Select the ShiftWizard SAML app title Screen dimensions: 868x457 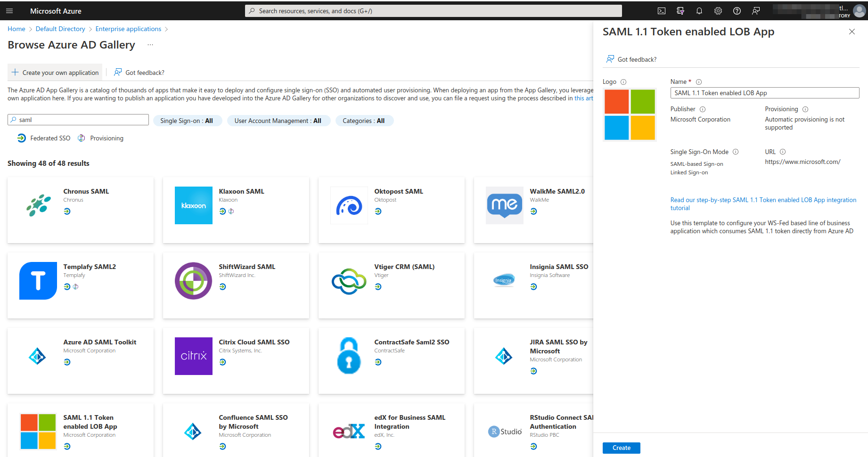coord(247,267)
